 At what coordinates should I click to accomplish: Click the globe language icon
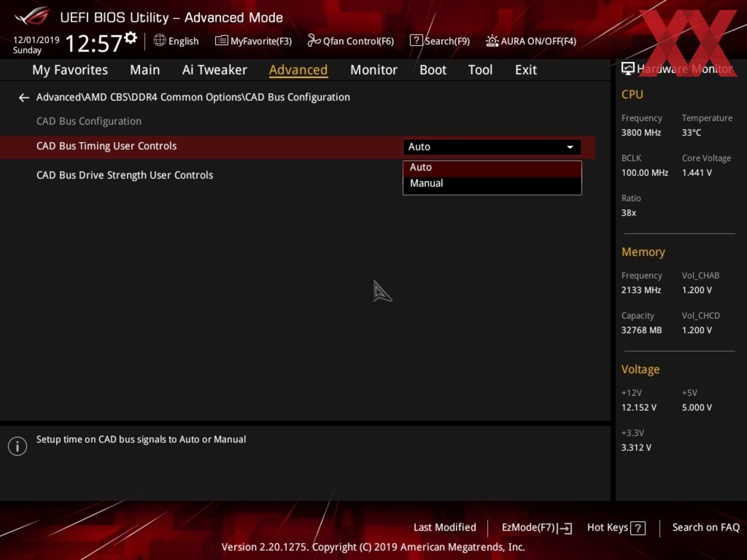[159, 40]
